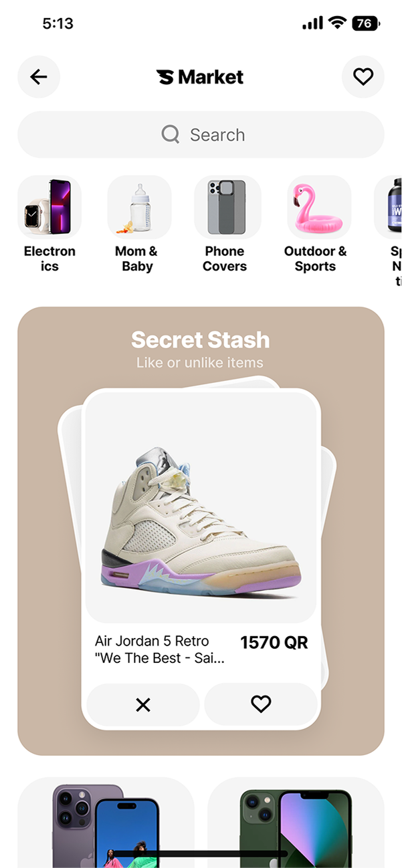View the Air Jordan sneaker image
This screenshot has height=868, width=402.
pyautogui.click(x=201, y=508)
